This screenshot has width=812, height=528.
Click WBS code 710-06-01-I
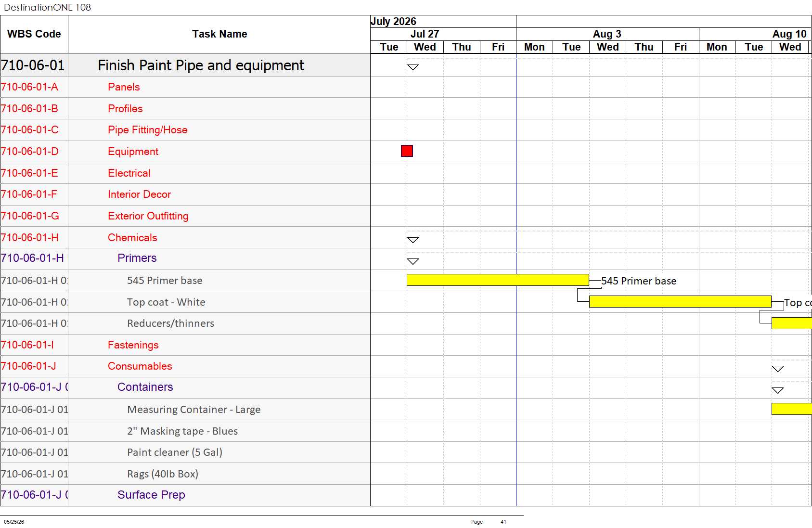coord(27,345)
